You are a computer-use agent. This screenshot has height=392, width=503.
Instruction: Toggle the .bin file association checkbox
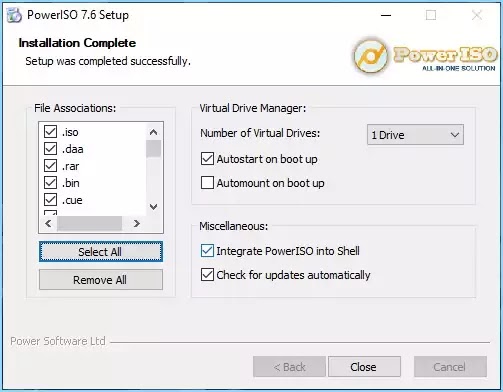coord(50,183)
